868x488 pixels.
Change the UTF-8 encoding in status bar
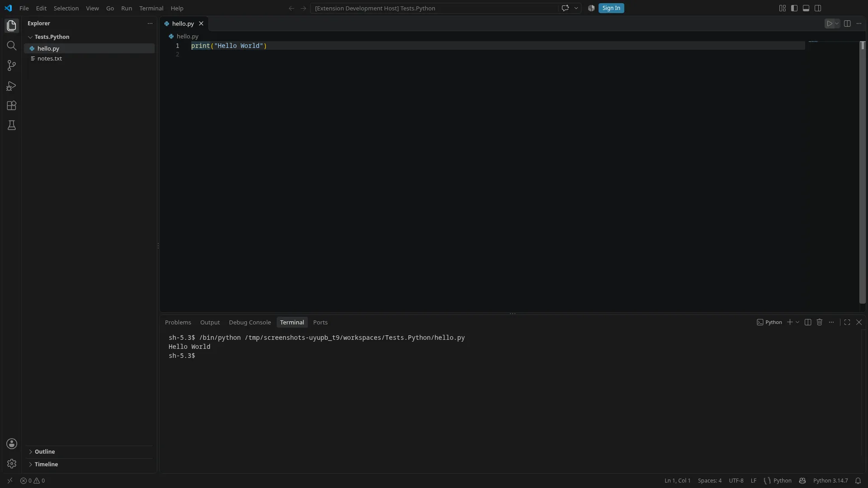point(736,481)
